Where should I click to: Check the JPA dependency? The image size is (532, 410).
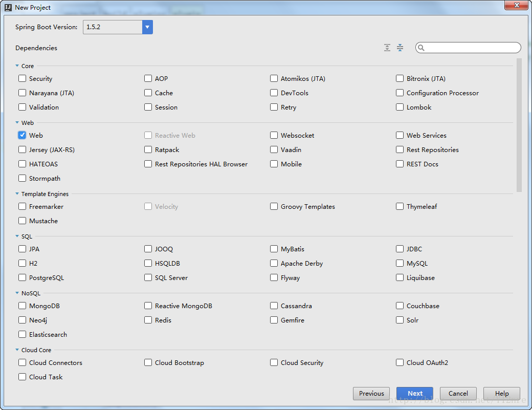coord(22,248)
